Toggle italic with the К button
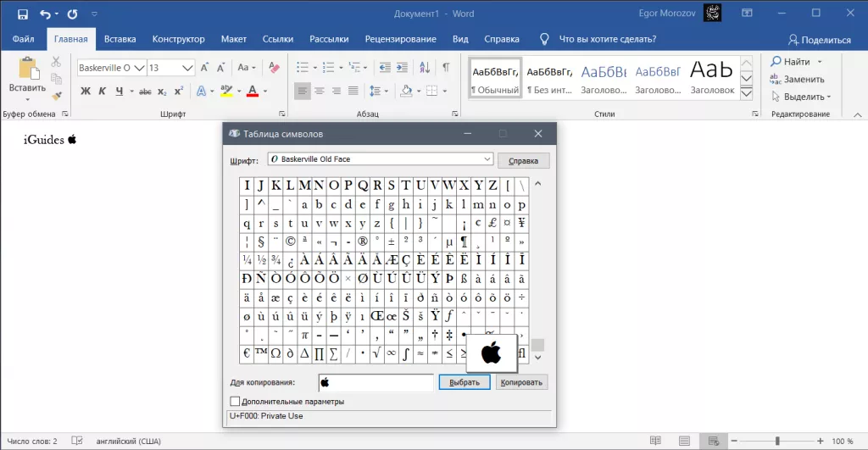The width and height of the screenshot is (868, 450). coord(103,91)
